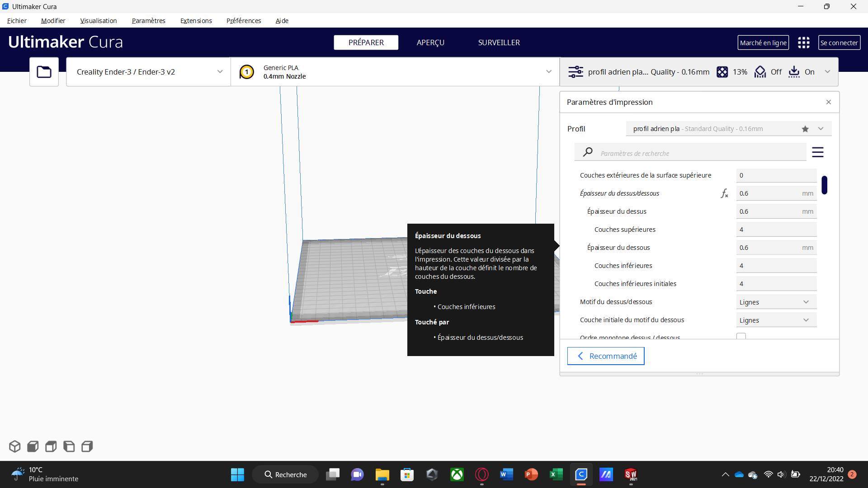Open Couche initiale du motif du dessous dropdown

[776, 320]
